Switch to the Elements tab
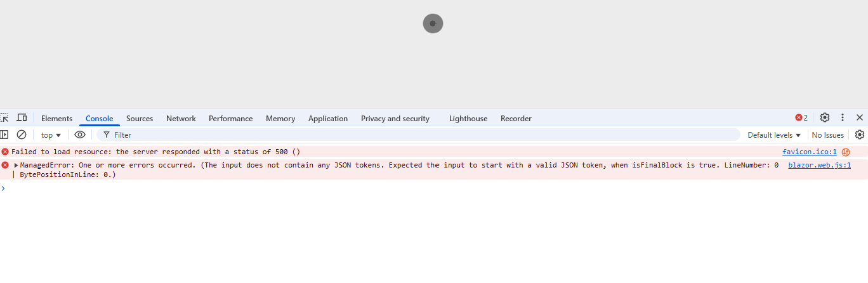Image resolution: width=868 pixels, height=283 pixels. [56, 119]
